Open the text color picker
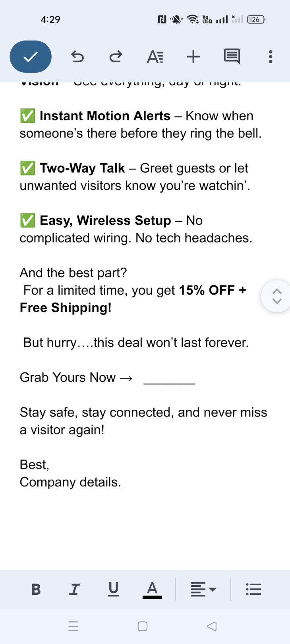This screenshot has height=644, width=290. tap(152, 589)
